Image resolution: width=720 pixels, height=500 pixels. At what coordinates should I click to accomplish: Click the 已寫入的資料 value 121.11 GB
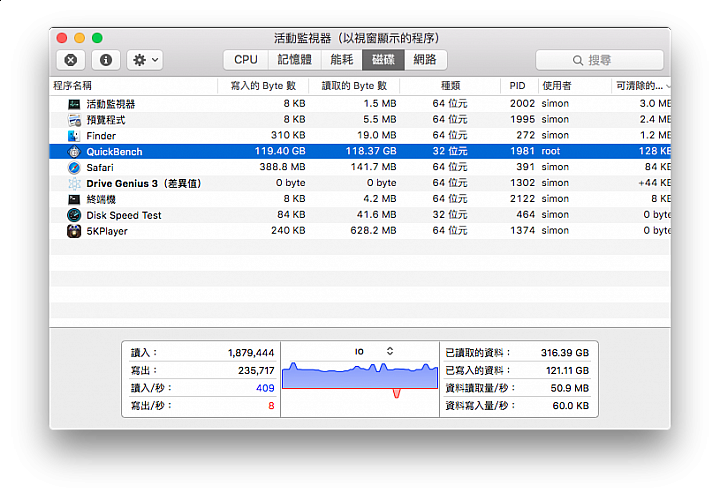coord(567,371)
